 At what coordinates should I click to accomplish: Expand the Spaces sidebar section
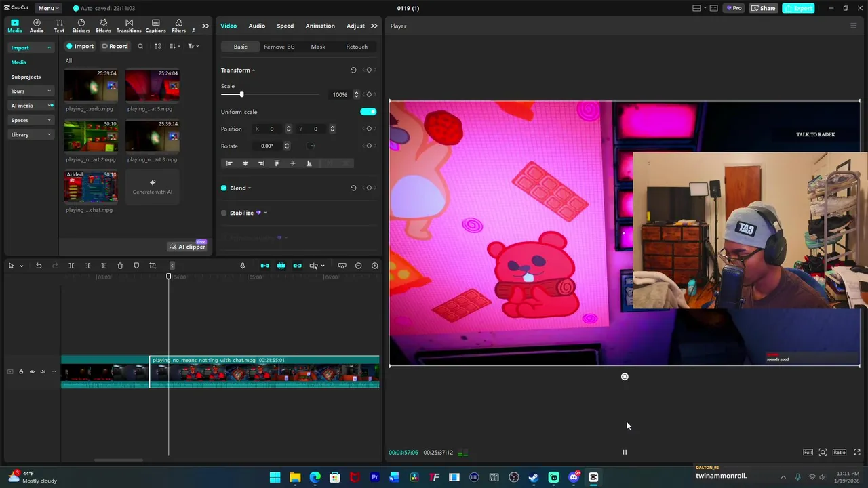(31, 120)
